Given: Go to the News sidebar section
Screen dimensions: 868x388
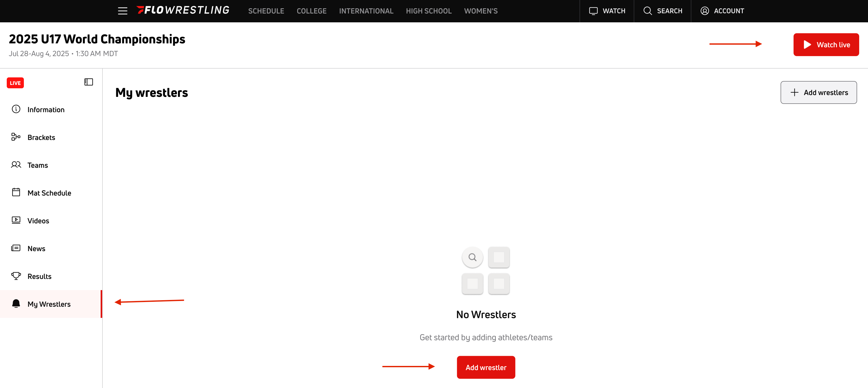Looking at the screenshot, I should click(51, 248).
